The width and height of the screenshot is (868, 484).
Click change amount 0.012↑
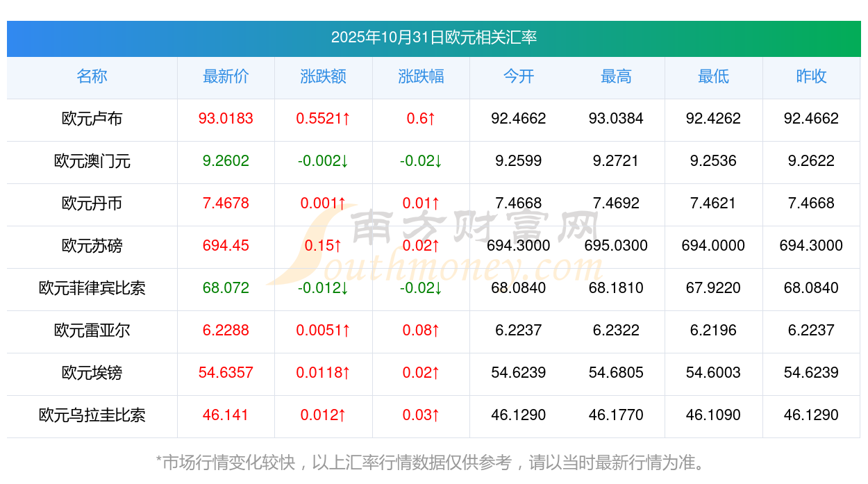[324, 415]
